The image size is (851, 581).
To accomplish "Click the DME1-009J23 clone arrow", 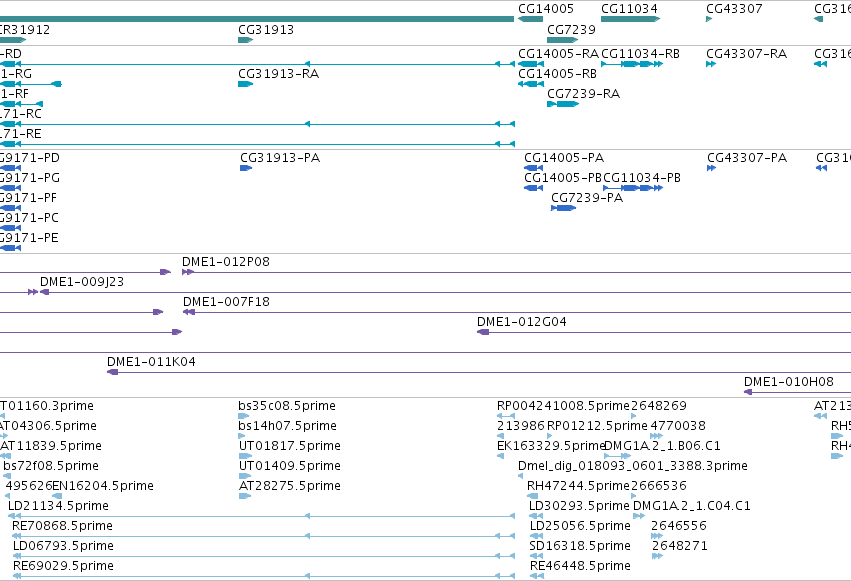I will (45, 292).
